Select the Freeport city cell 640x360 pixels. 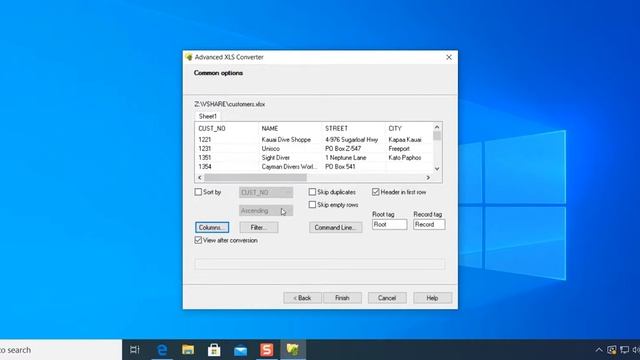(x=399, y=149)
